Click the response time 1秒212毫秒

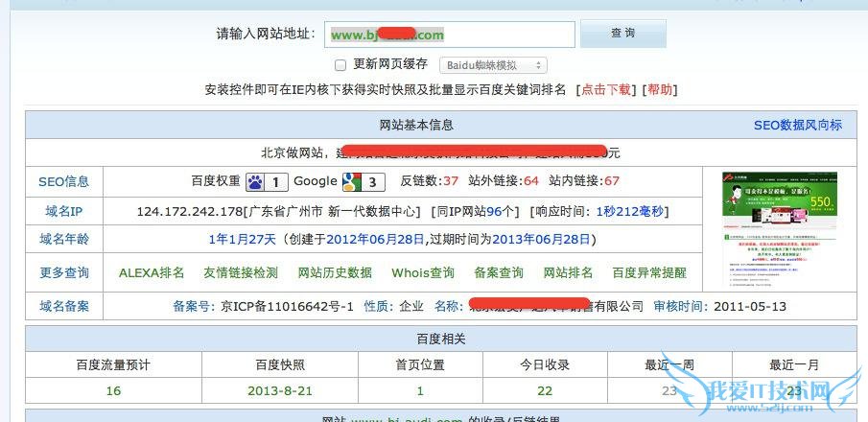click(629, 212)
